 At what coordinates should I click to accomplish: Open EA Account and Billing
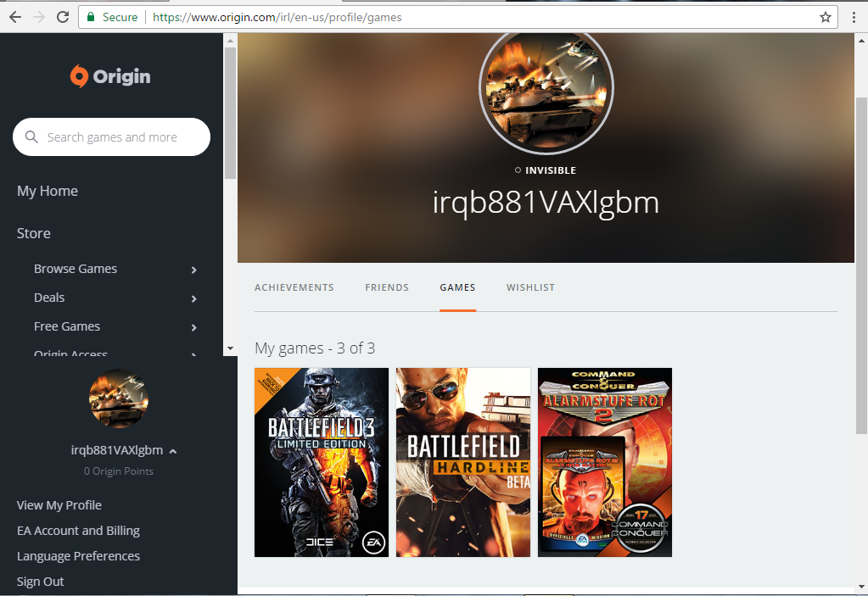pyautogui.click(x=78, y=531)
